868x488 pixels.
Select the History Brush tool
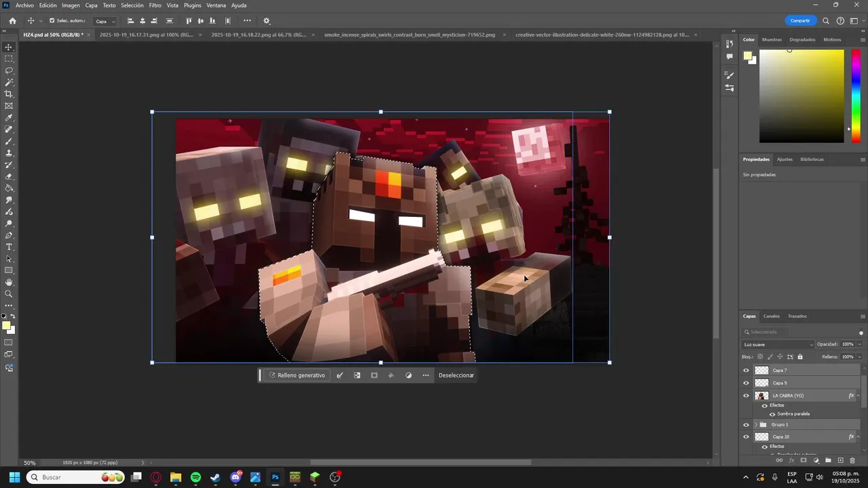click(9, 165)
